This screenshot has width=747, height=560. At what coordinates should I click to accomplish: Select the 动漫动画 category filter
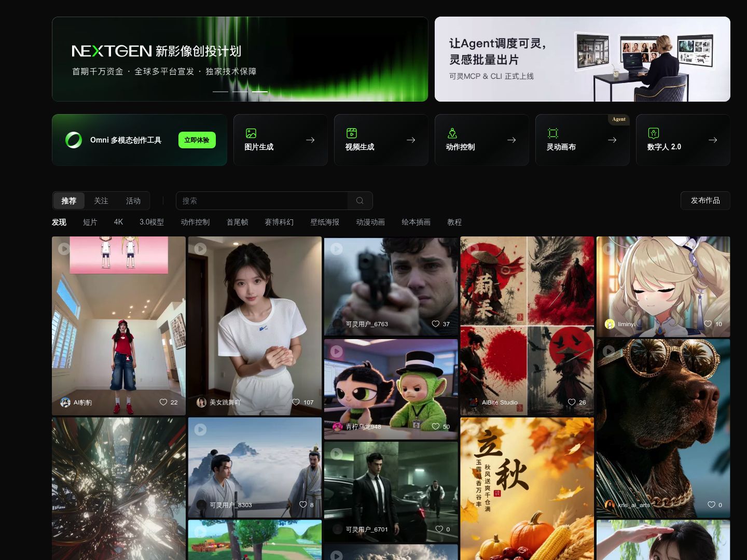coord(370,222)
